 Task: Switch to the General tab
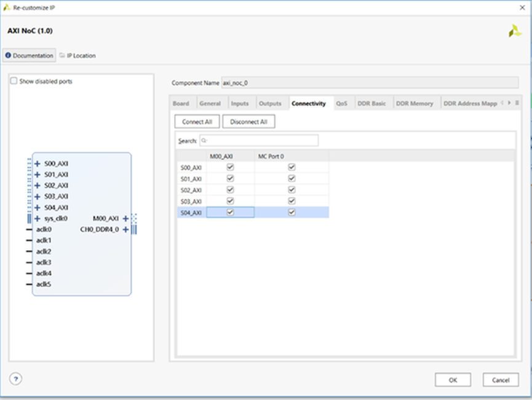click(x=210, y=103)
